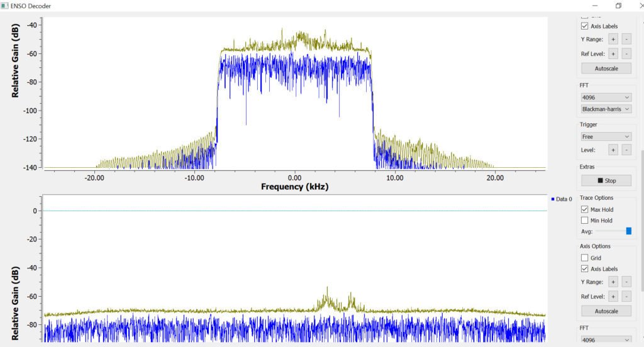Expand the Trigger mode dropdown showing Free
The width and height of the screenshot is (644, 347).
(606, 136)
